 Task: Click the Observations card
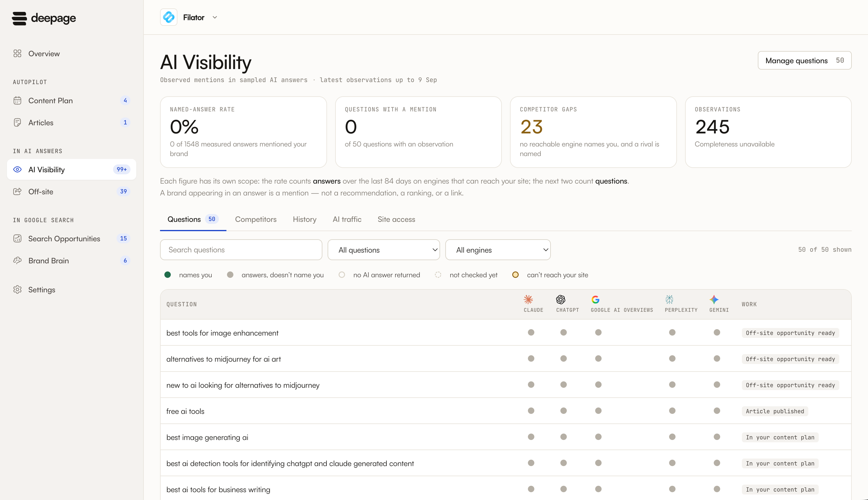point(768,132)
